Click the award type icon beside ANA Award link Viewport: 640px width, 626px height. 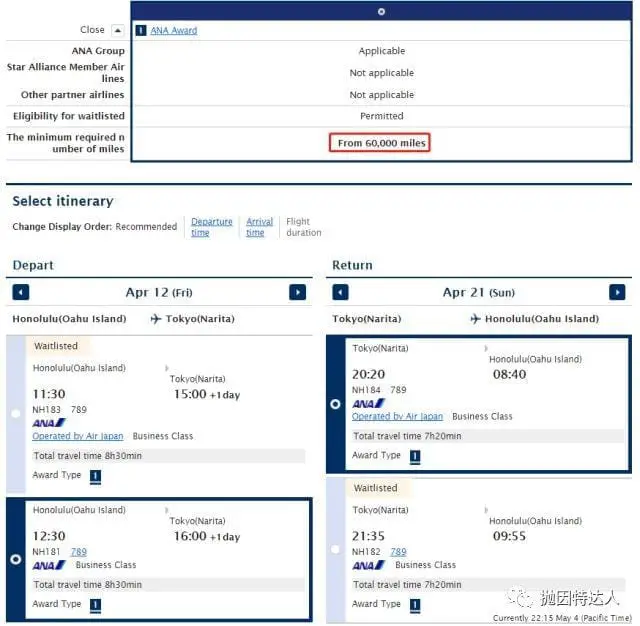point(141,30)
